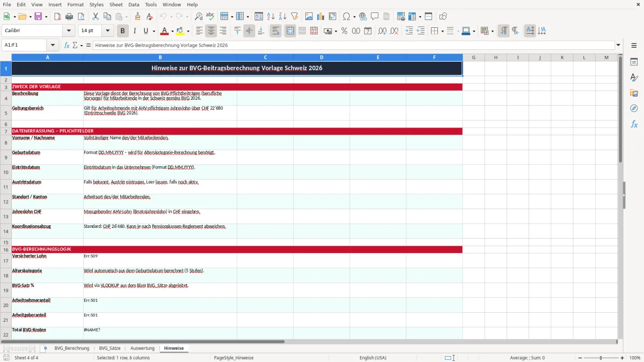Switch to the BVG_Sätze sheet tab

(x=110, y=348)
